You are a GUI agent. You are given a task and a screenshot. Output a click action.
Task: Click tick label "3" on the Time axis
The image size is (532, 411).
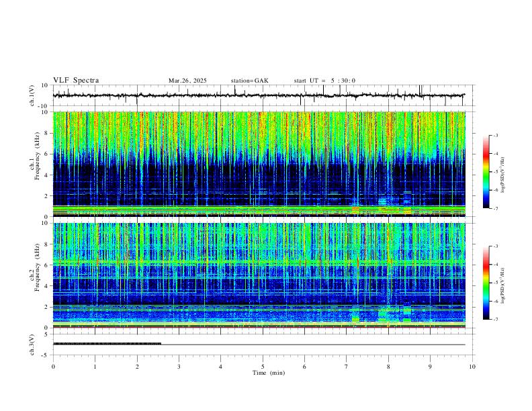[179, 367]
